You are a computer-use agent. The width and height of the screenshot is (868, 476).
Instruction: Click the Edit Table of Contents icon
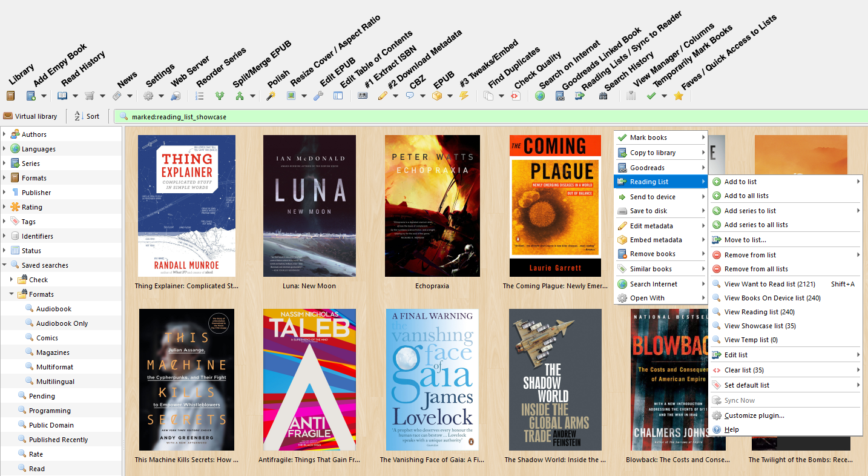338,96
